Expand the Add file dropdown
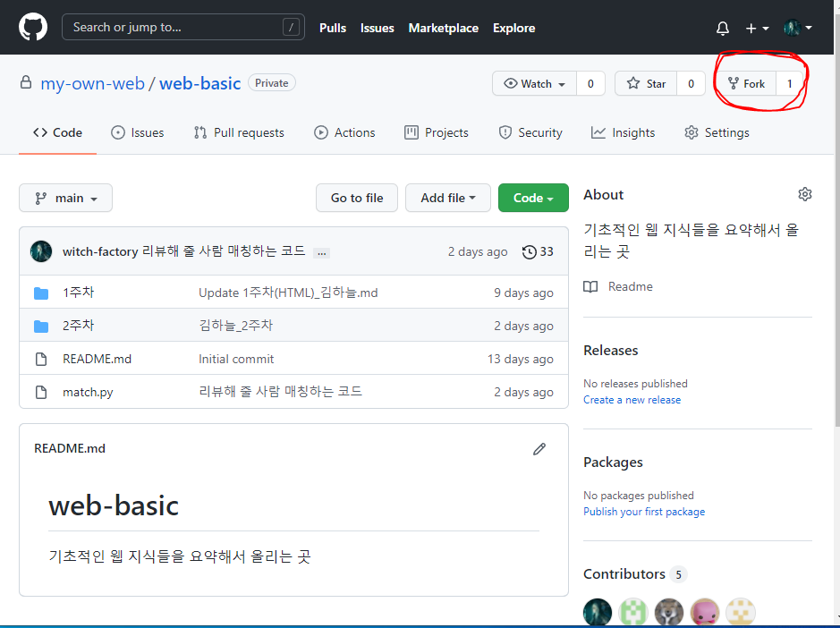The height and width of the screenshot is (628, 840). [447, 198]
